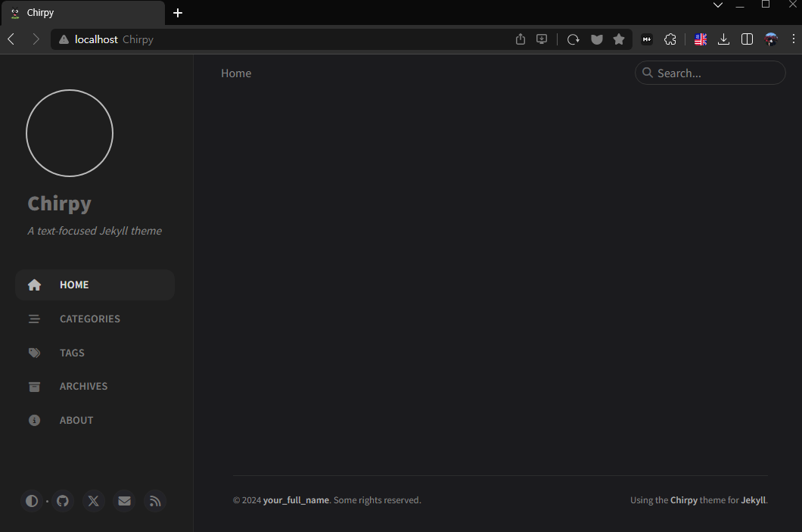
Task: Expand the browser kebab menu
Action: [793, 39]
